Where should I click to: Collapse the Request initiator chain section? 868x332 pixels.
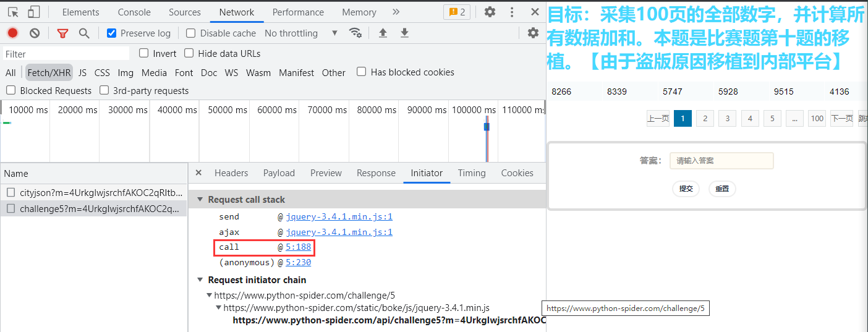pos(200,280)
